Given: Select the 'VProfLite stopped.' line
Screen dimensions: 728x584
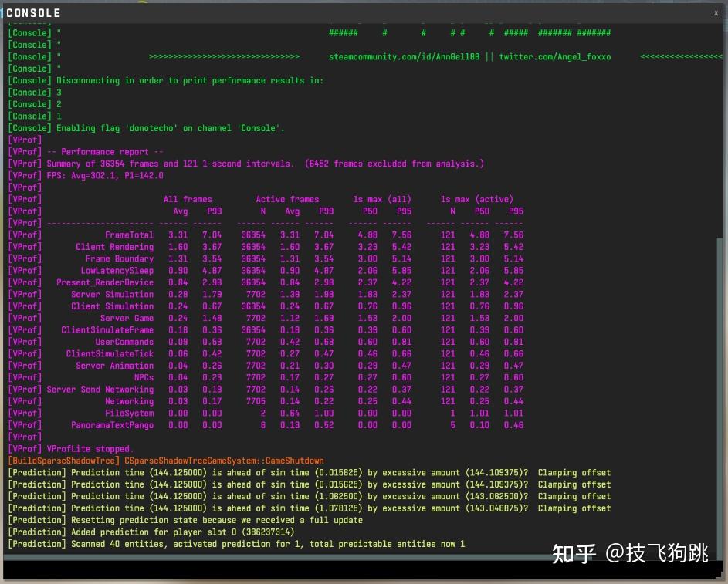Looking at the screenshot, I should click(71, 449).
